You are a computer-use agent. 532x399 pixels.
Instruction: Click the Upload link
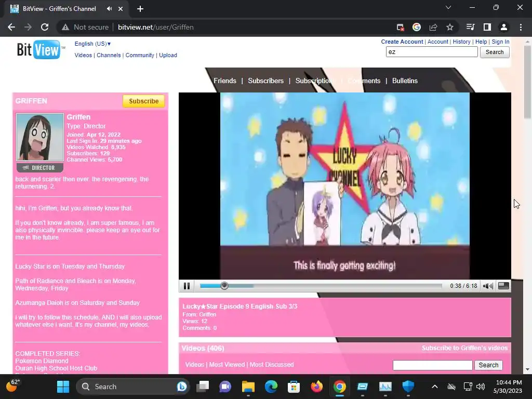coord(168,55)
